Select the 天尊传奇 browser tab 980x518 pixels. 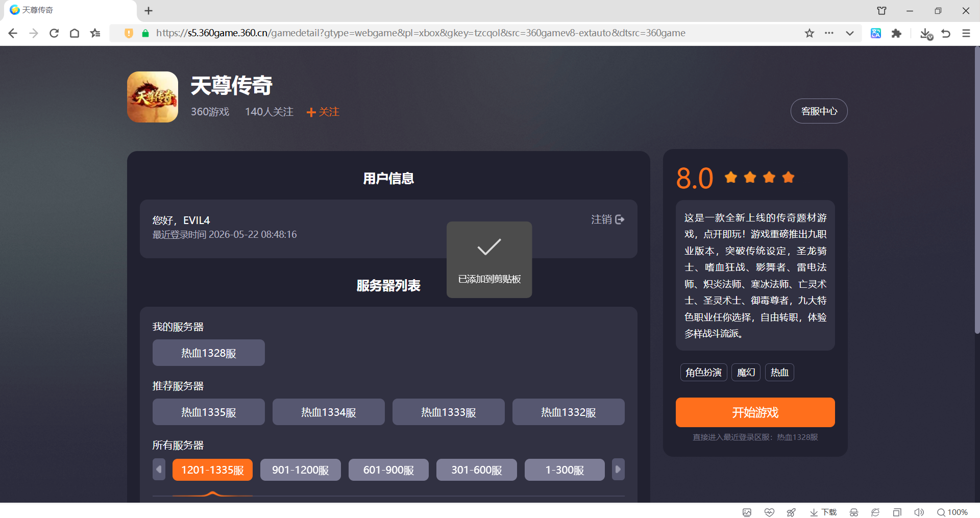[68, 10]
